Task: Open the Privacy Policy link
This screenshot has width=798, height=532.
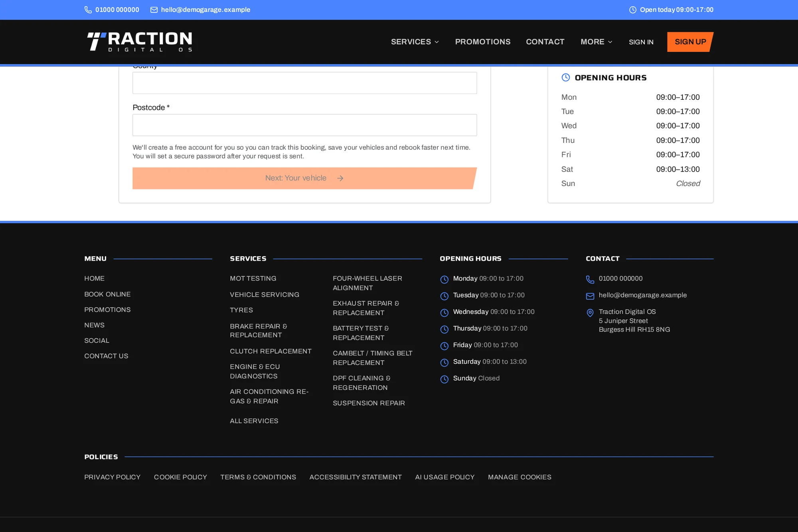Action: [113, 477]
